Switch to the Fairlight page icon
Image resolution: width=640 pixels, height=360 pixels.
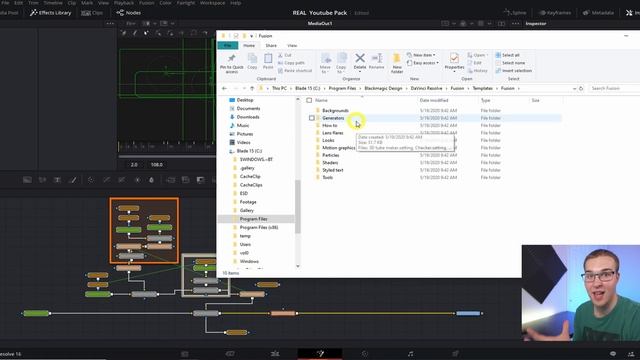tap(410, 353)
